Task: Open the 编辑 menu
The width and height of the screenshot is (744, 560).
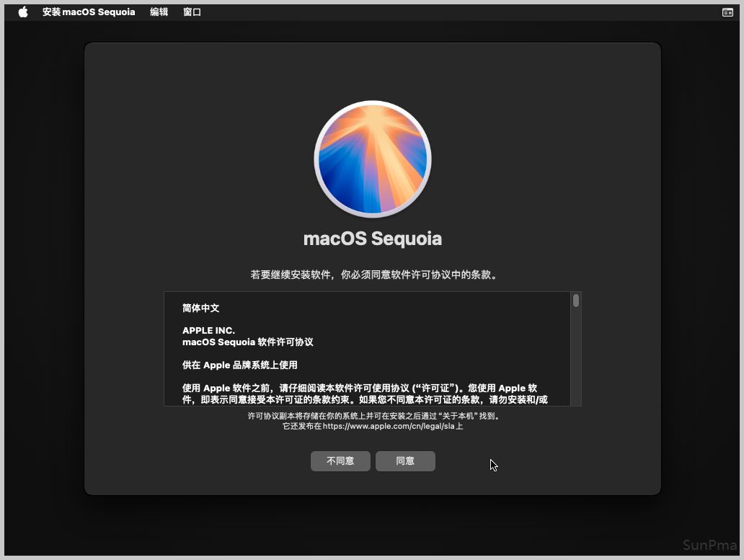Action: coord(159,12)
